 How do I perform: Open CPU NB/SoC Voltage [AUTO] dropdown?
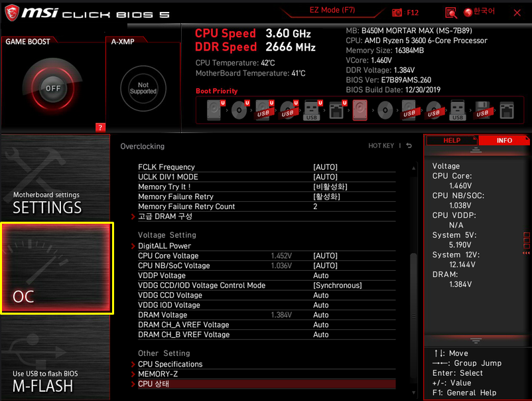click(325, 266)
